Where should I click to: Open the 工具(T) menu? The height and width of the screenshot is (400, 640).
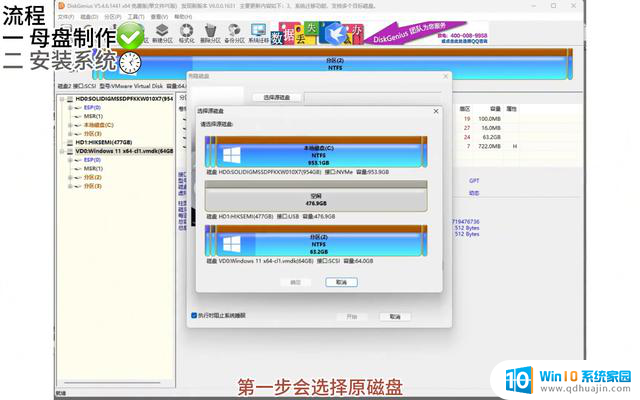[x=136, y=17]
